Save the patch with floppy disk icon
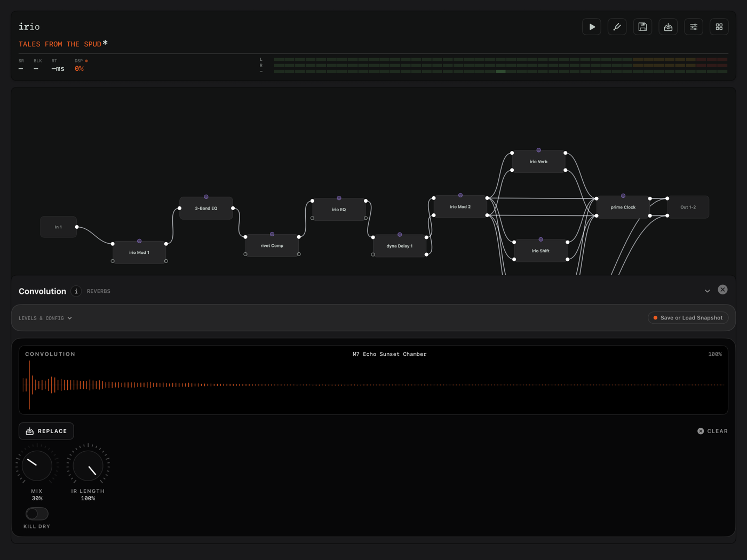Screen dimensions: 747x560 [x=642, y=27]
